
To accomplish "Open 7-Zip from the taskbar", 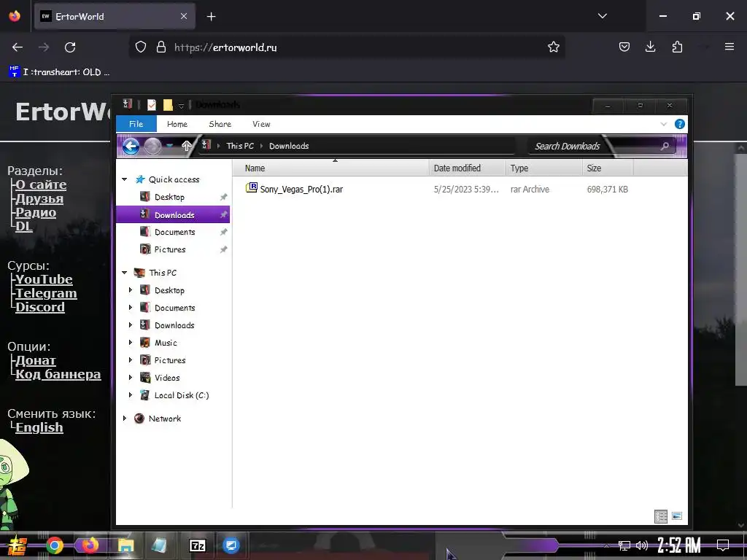I will click(x=197, y=545).
